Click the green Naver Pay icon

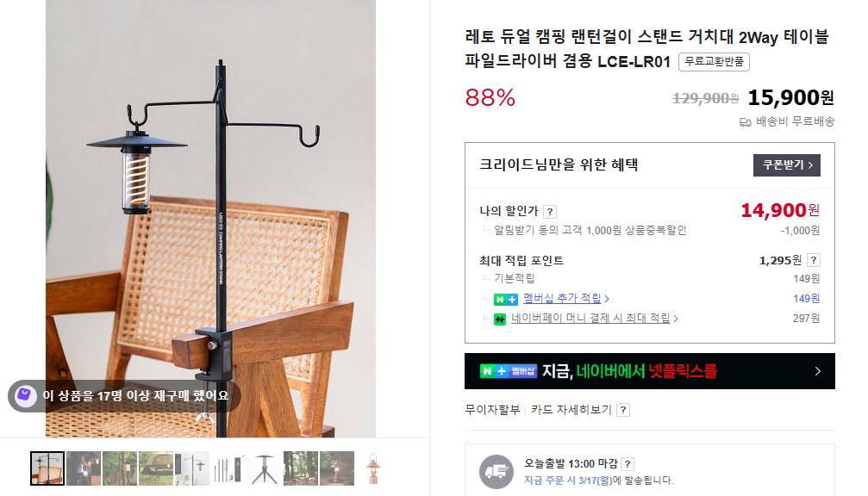click(x=500, y=319)
